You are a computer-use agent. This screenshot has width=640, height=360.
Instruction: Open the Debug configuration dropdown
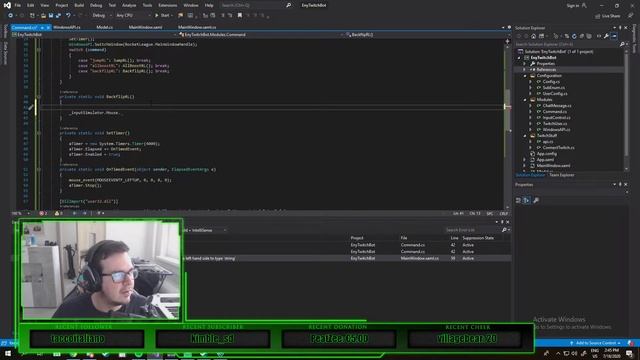click(101, 16)
